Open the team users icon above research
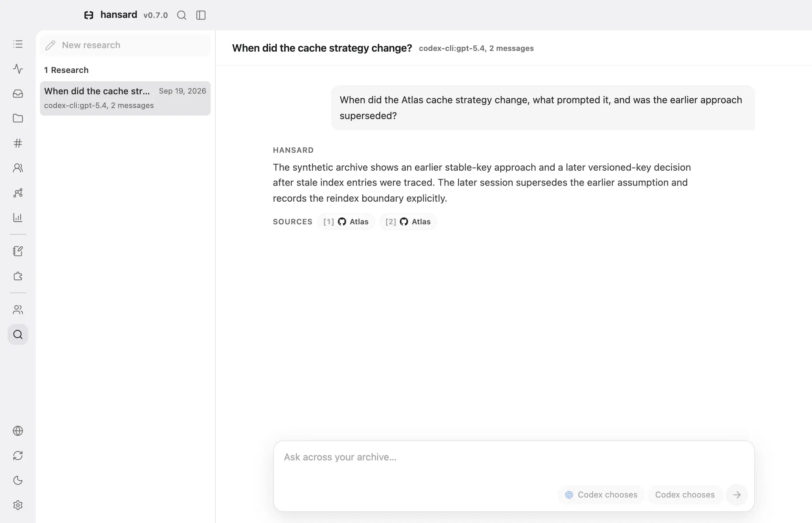 [x=18, y=310]
